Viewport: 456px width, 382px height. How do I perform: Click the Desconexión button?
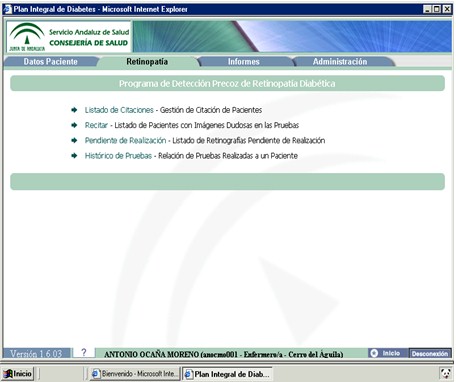click(430, 354)
